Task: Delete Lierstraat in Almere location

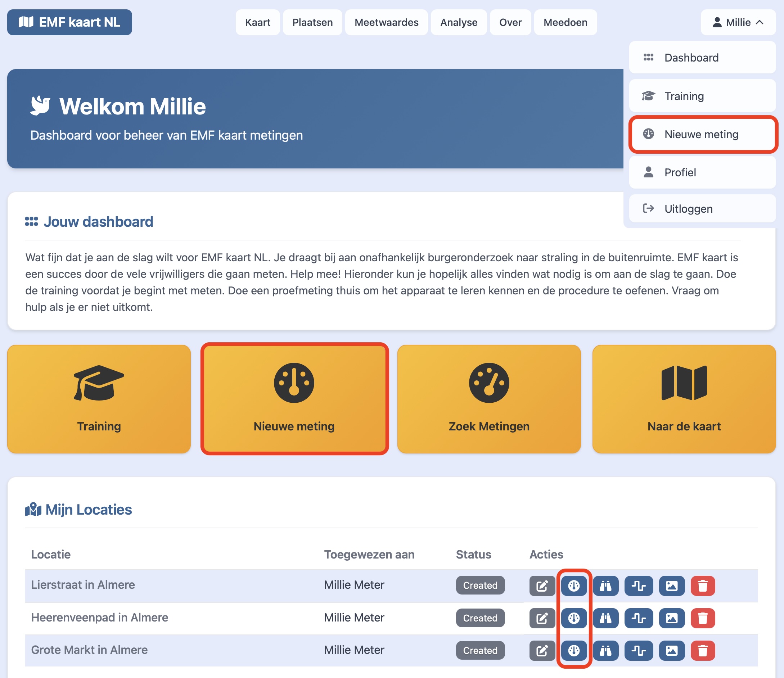Action: pos(703,586)
